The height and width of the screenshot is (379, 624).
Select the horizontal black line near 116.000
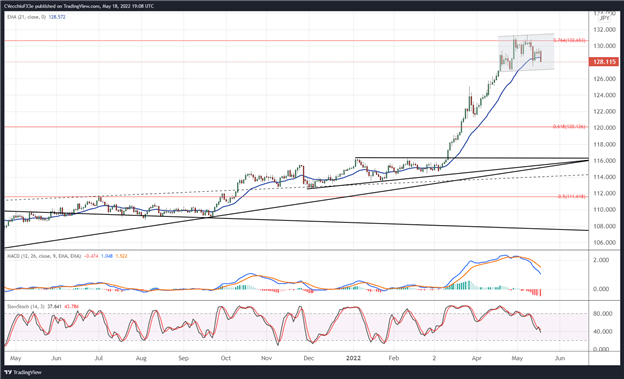pyautogui.click(x=471, y=158)
